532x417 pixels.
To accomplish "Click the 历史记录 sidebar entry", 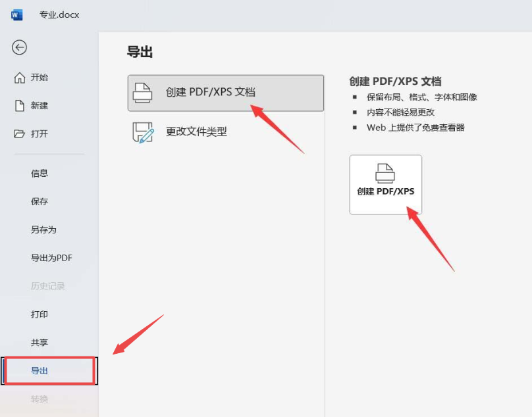I will click(47, 287).
